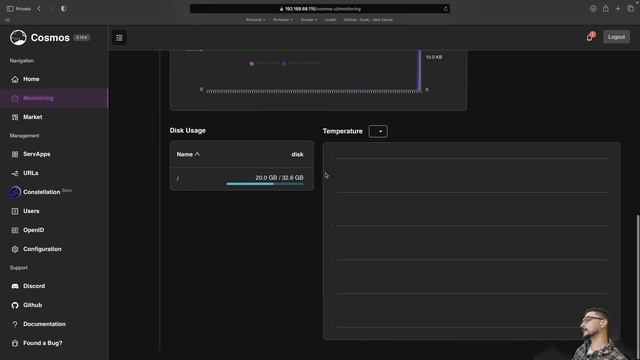The image size is (640, 360).
Task: Click the Temperature heading
Action: click(342, 131)
